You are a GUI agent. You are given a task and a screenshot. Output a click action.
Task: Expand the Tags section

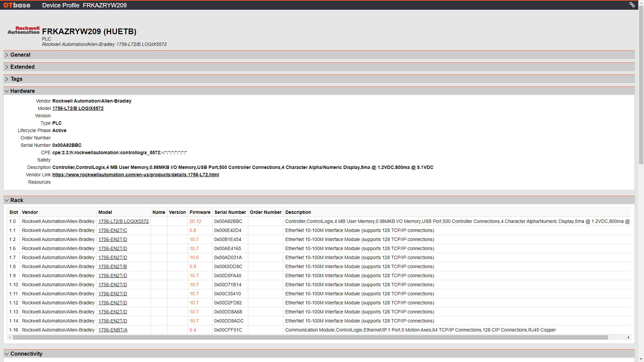tap(319, 79)
